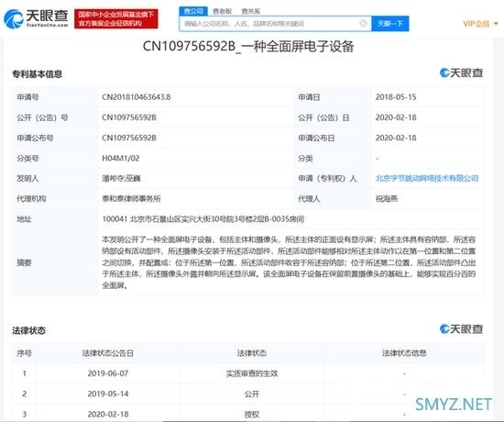Select legal status date 2019-06-07
Viewport: 504px width, 422px height.
[108, 373]
